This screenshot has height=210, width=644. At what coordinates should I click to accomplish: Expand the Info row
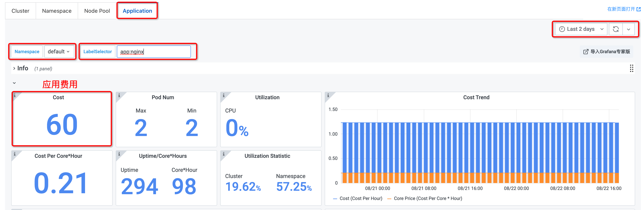click(14, 68)
